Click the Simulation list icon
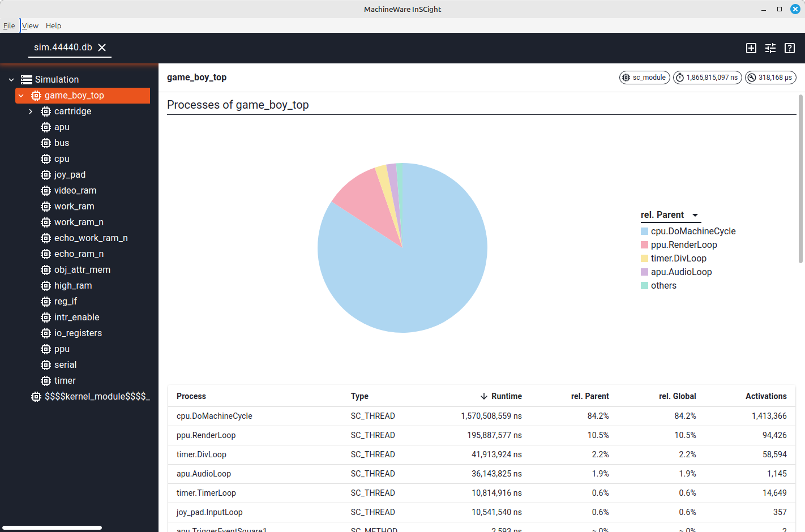Viewport: 805px width, 532px height. [x=27, y=80]
